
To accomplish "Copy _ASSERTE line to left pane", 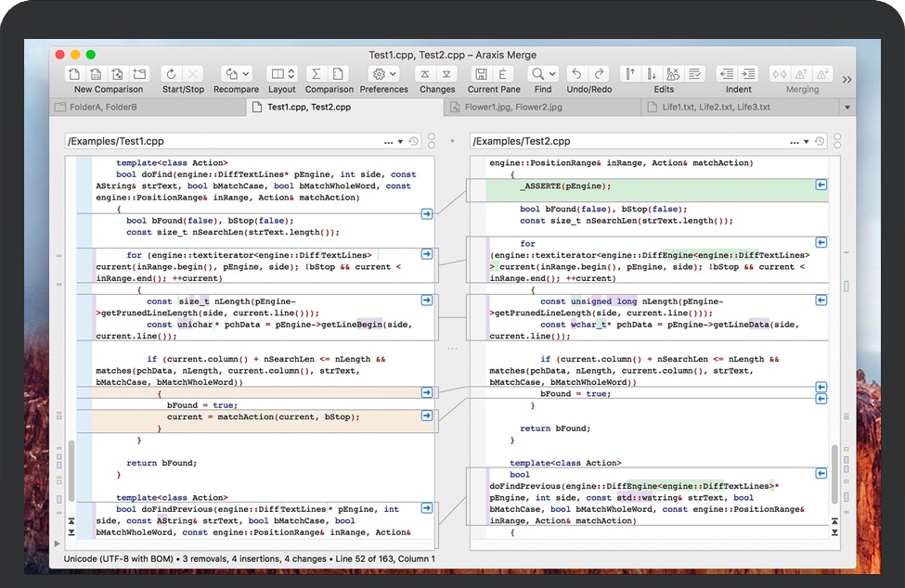I will 821,185.
